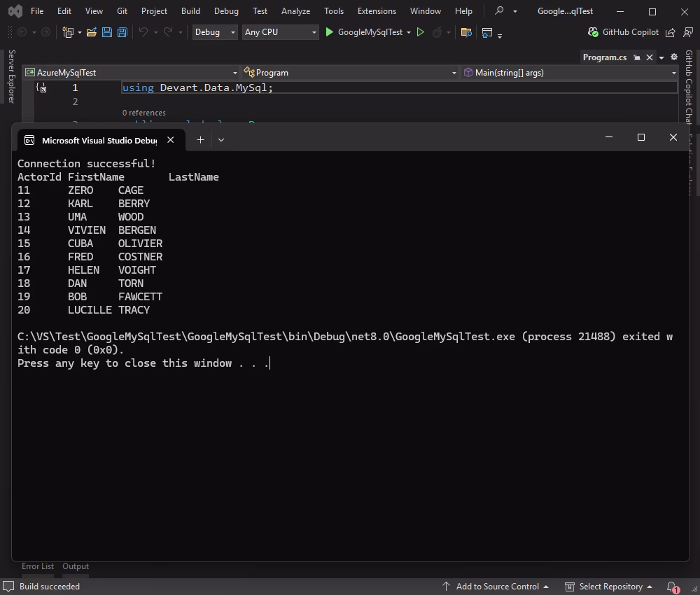Click the Save icon in toolbar
The width and height of the screenshot is (700, 595).
click(x=106, y=32)
